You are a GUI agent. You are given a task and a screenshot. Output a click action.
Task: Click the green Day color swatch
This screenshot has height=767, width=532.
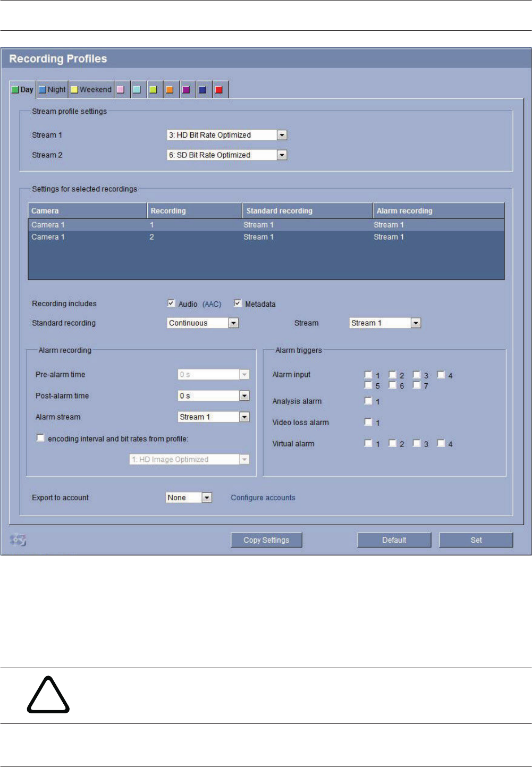pyautogui.click(x=15, y=90)
